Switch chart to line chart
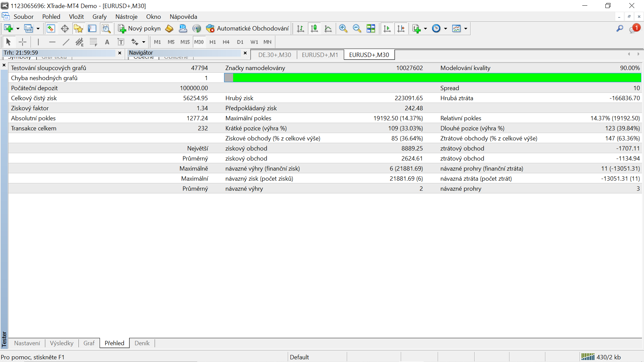The image size is (644, 362). 328,28
